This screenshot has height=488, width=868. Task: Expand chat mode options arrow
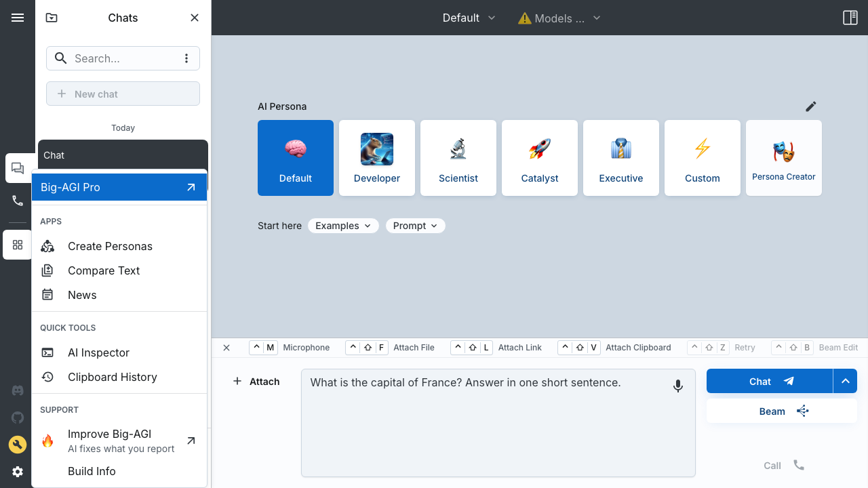[x=846, y=382]
